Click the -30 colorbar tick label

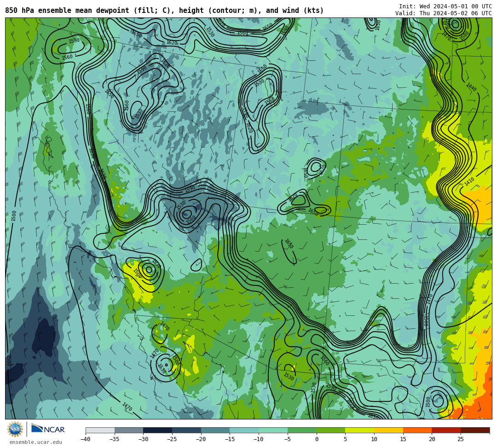tap(143, 439)
